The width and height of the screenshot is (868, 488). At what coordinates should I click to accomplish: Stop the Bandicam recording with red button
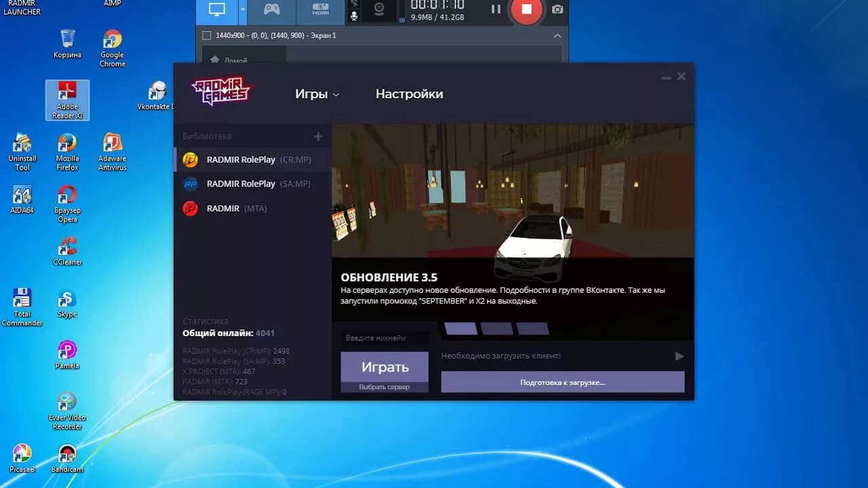[526, 9]
